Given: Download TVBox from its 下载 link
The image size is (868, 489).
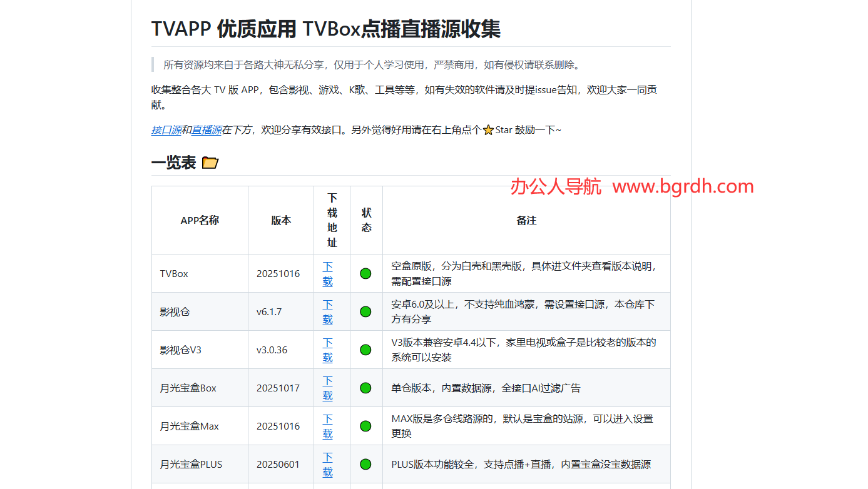Looking at the screenshot, I should point(327,273).
